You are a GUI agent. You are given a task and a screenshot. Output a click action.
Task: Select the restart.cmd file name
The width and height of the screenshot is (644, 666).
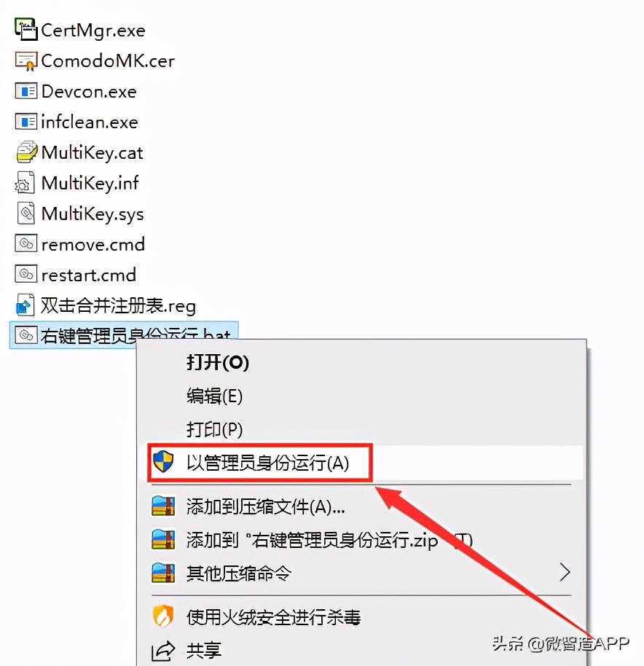point(89,275)
